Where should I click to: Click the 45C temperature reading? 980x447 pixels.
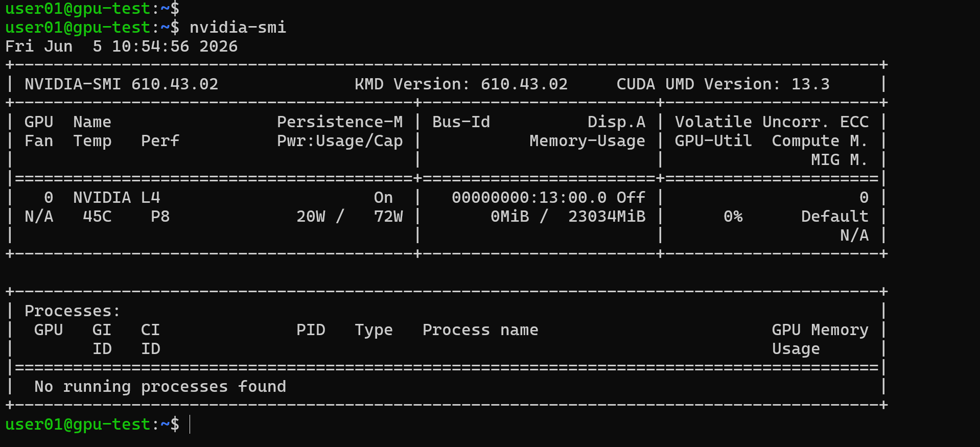click(x=97, y=217)
